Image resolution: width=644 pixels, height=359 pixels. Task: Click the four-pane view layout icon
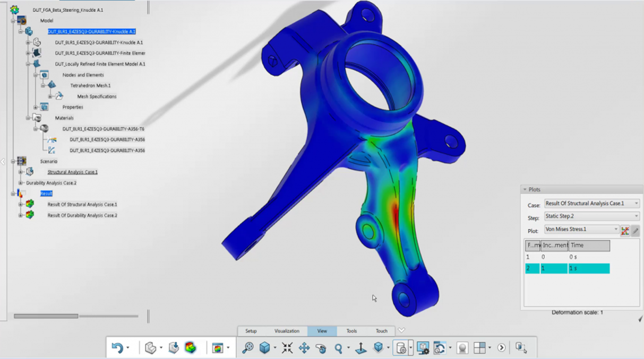(x=479, y=348)
